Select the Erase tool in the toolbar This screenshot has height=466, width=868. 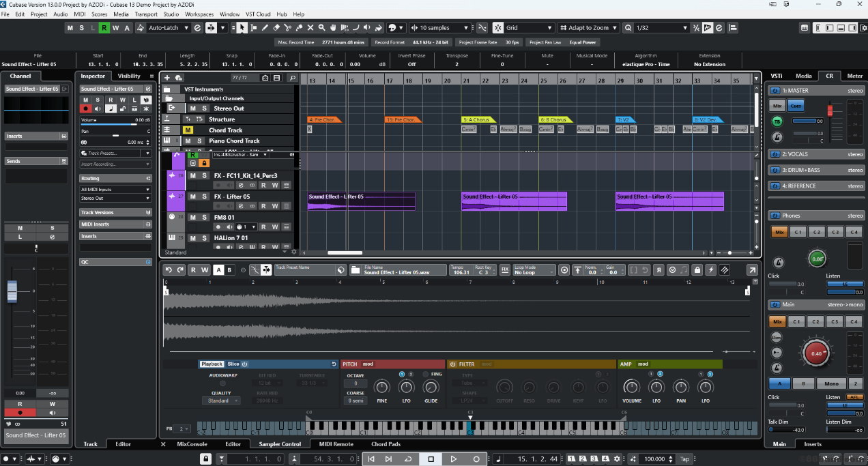tap(276, 28)
